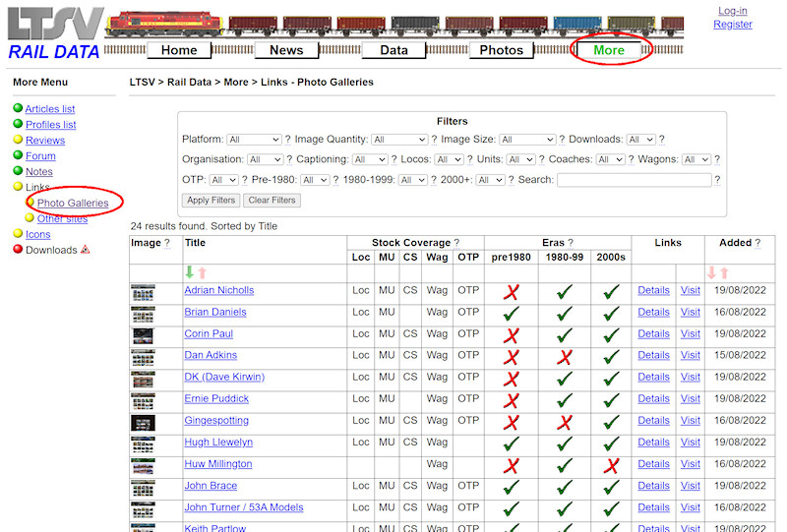The height and width of the screenshot is (532, 787).
Task: Click the green bullet beside Articles list
Action: [18, 109]
